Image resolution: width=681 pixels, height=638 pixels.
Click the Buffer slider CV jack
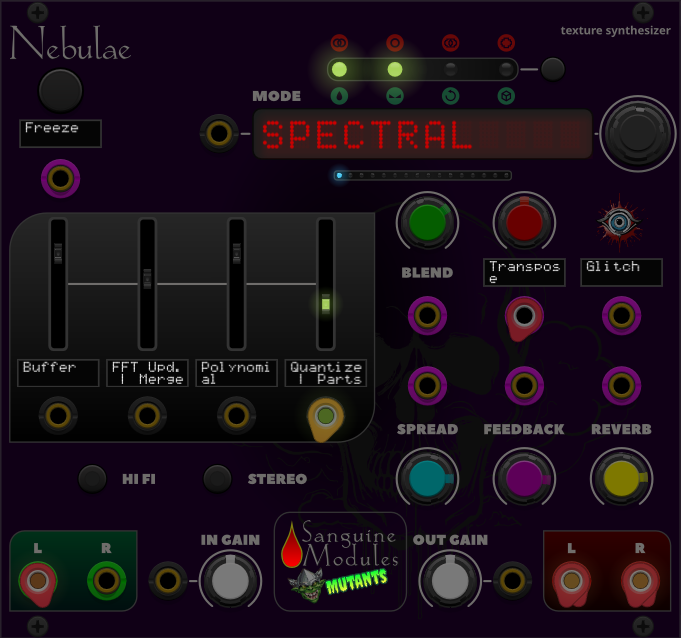tap(58, 416)
